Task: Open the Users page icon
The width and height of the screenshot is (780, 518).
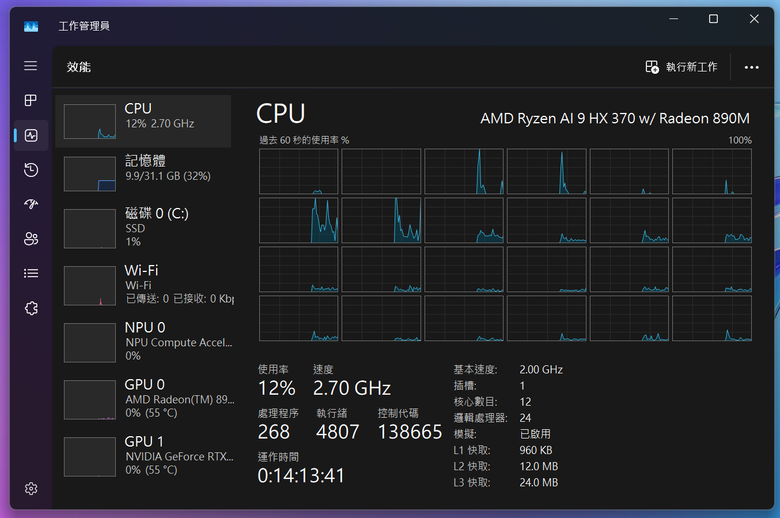Action: (x=31, y=239)
